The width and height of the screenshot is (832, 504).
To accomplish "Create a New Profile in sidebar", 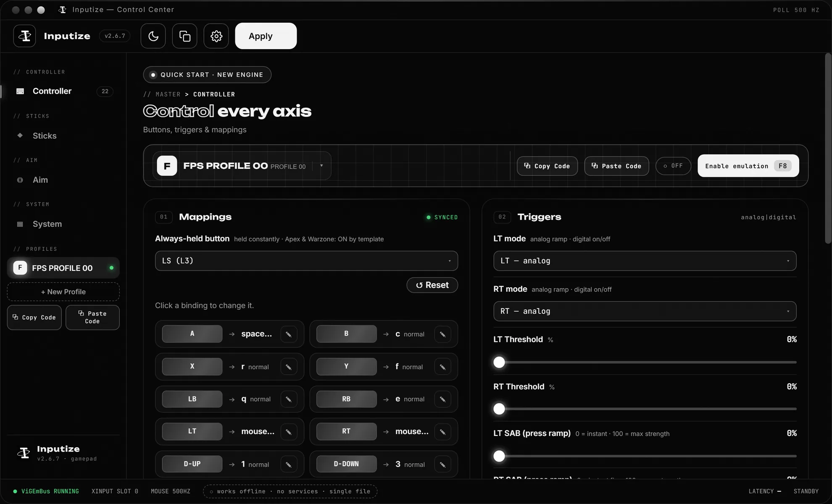I will tap(63, 292).
